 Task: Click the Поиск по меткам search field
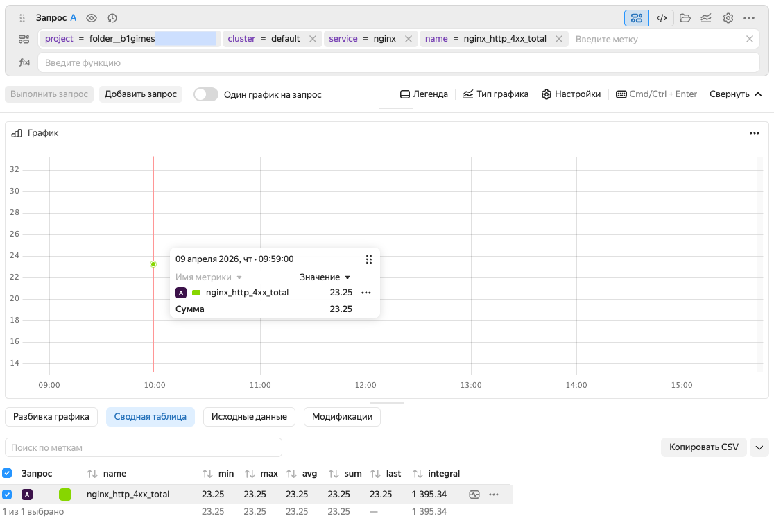point(144,447)
